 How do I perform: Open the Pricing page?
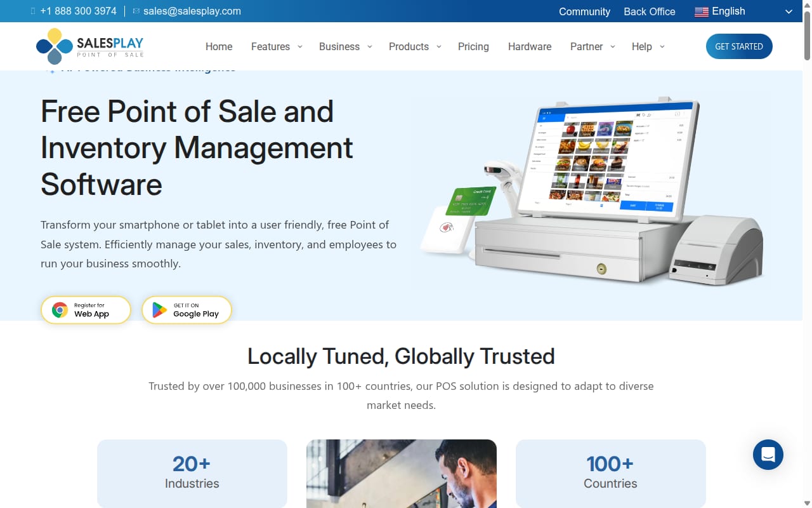pos(473,46)
